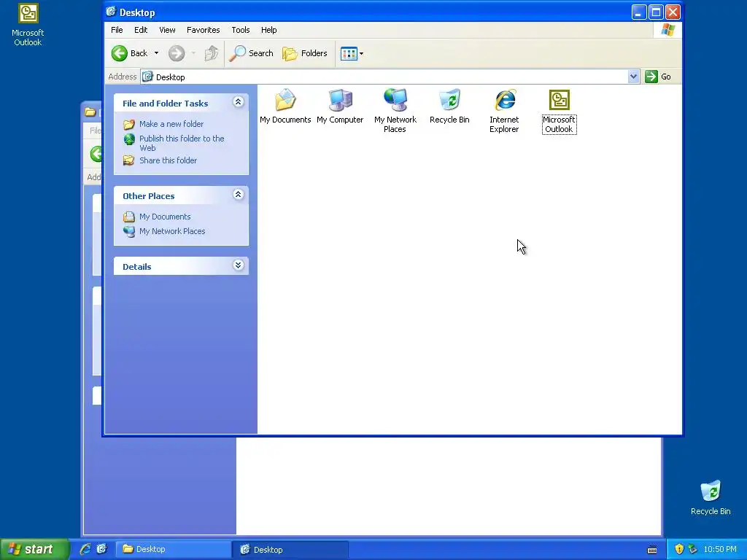Click the green Back arrow button

pyautogui.click(x=120, y=53)
